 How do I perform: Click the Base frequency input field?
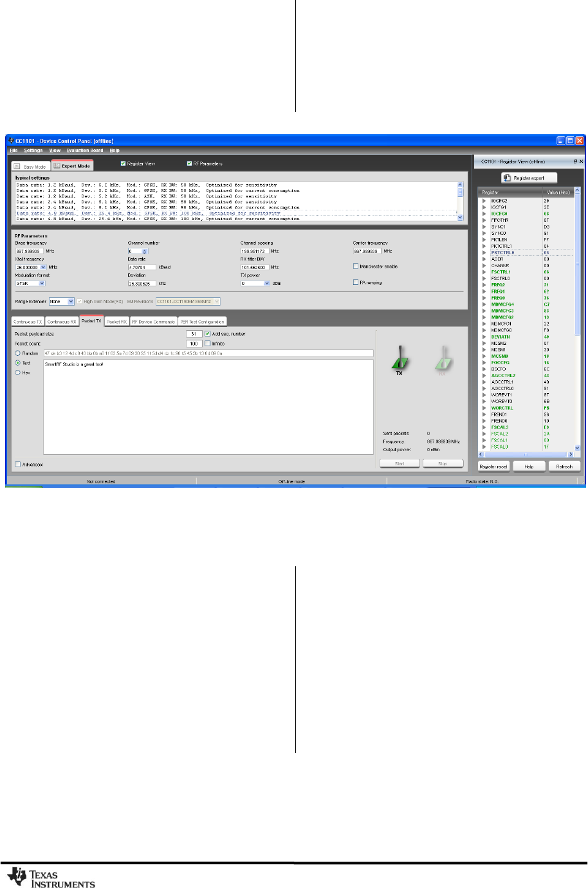(29, 251)
